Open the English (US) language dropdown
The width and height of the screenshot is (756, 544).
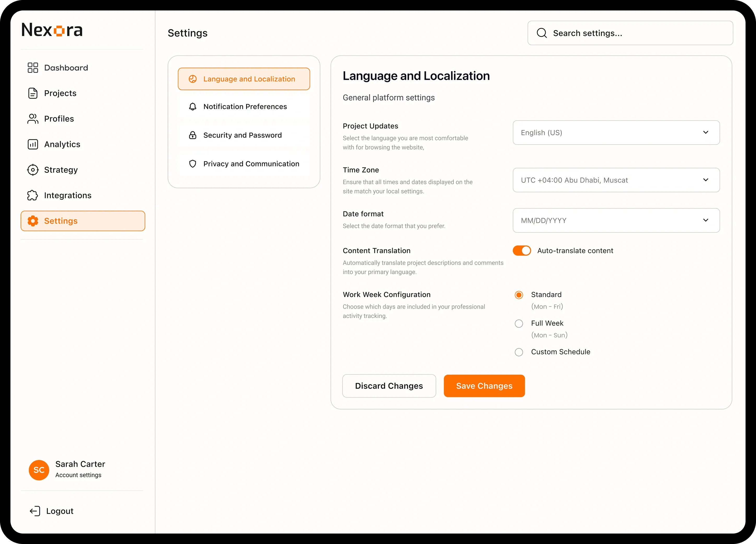(616, 132)
